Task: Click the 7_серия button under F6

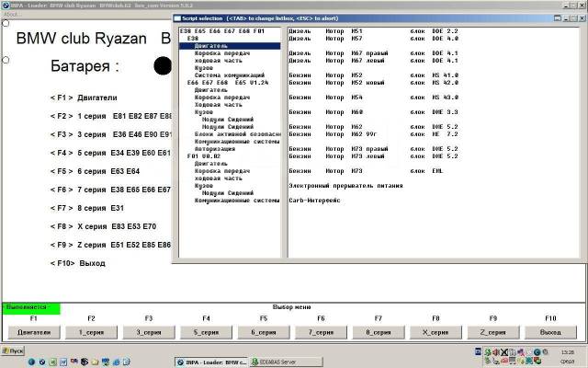Action: (321, 332)
